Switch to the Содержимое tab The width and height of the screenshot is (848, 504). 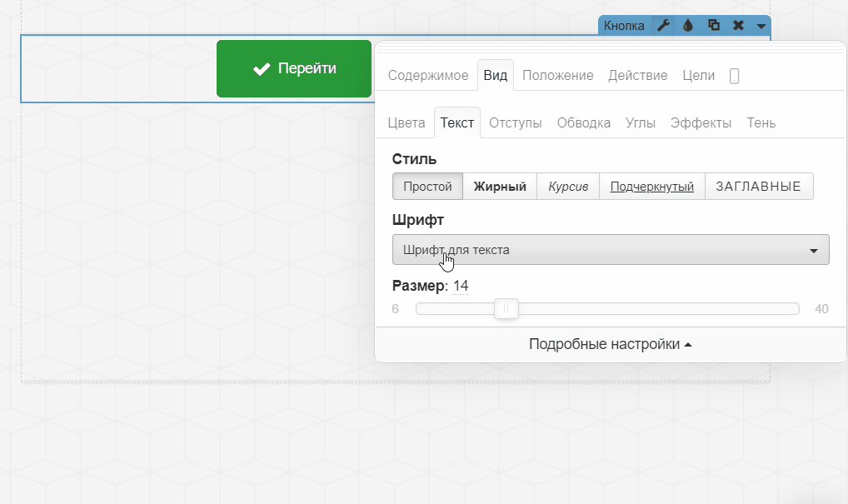(428, 75)
